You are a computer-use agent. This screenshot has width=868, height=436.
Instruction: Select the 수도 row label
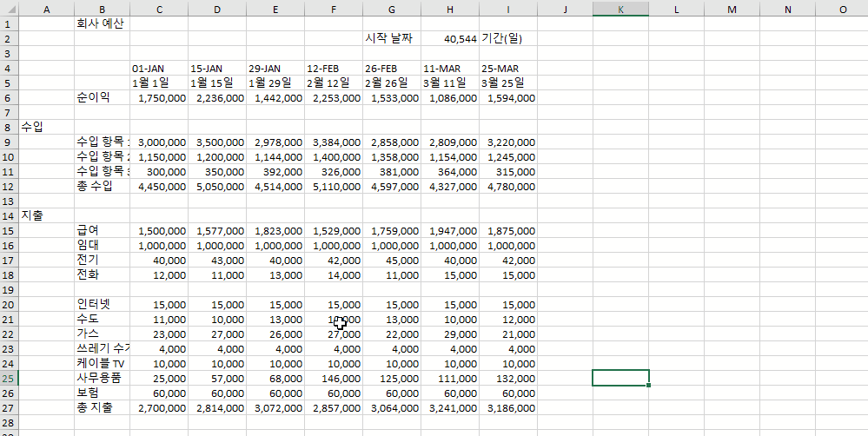click(x=103, y=320)
